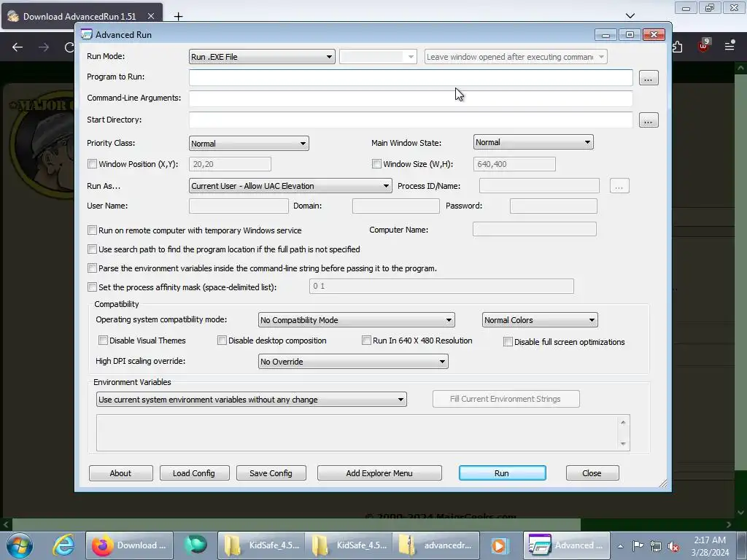The height and width of the screenshot is (560, 747).
Task: Open the browser extensions icon
Action: tap(677, 47)
